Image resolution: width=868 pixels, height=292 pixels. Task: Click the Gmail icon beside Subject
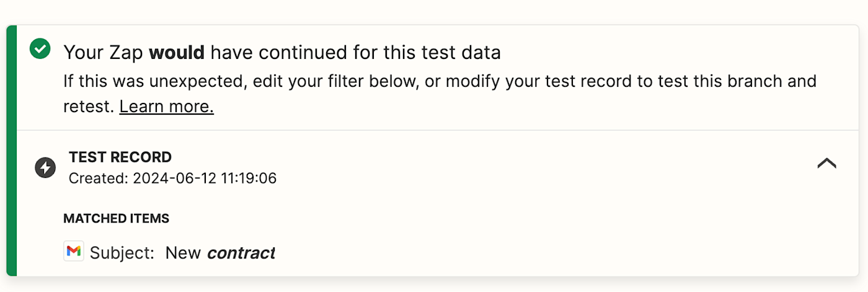click(x=73, y=251)
